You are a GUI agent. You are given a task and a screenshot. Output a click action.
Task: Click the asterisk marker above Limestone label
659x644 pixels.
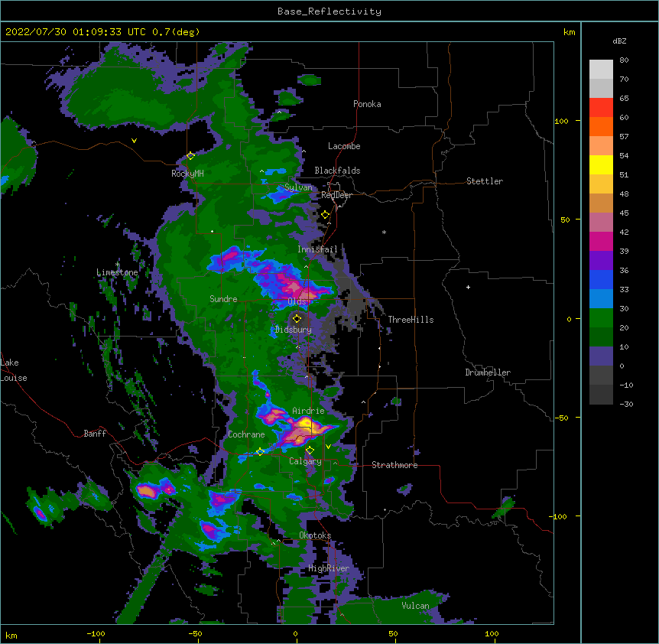pos(117,265)
